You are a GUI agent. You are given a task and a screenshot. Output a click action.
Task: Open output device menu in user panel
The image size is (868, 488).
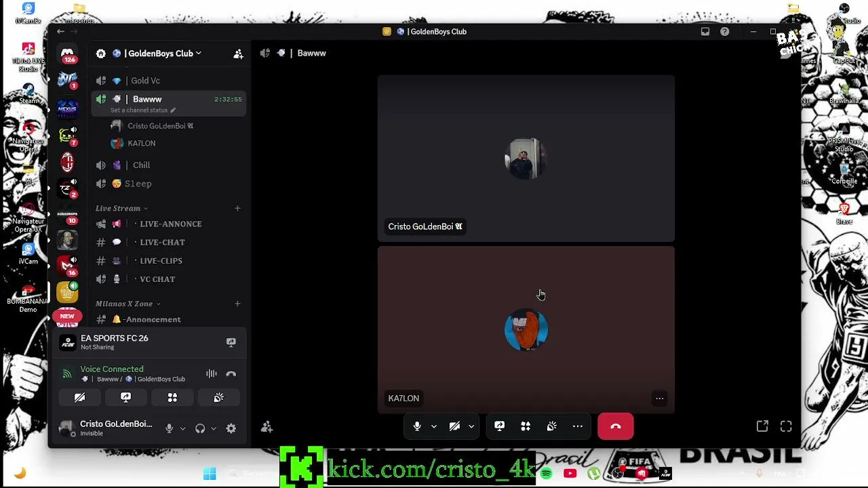tap(214, 428)
